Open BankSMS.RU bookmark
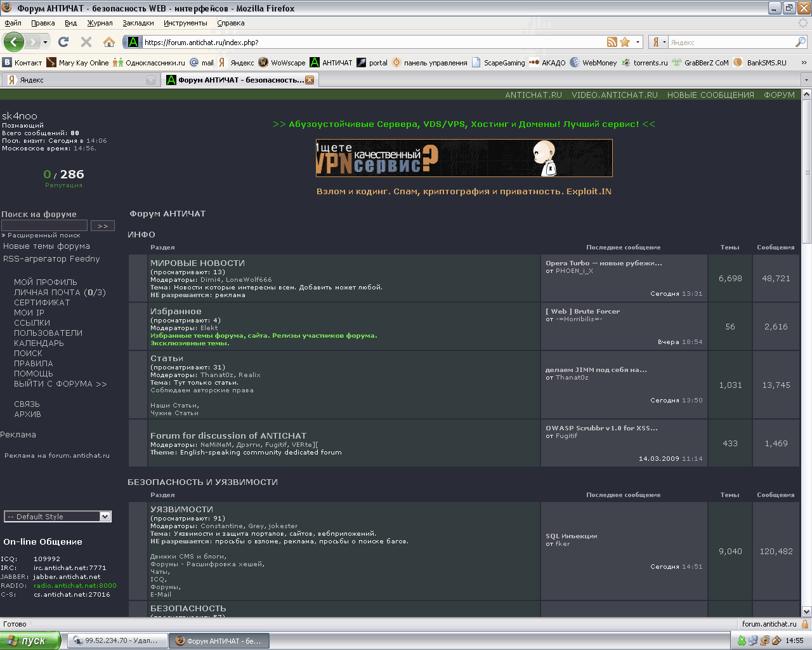Image resolution: width=812 pixels, height=650 pixels. click(760, 63)
